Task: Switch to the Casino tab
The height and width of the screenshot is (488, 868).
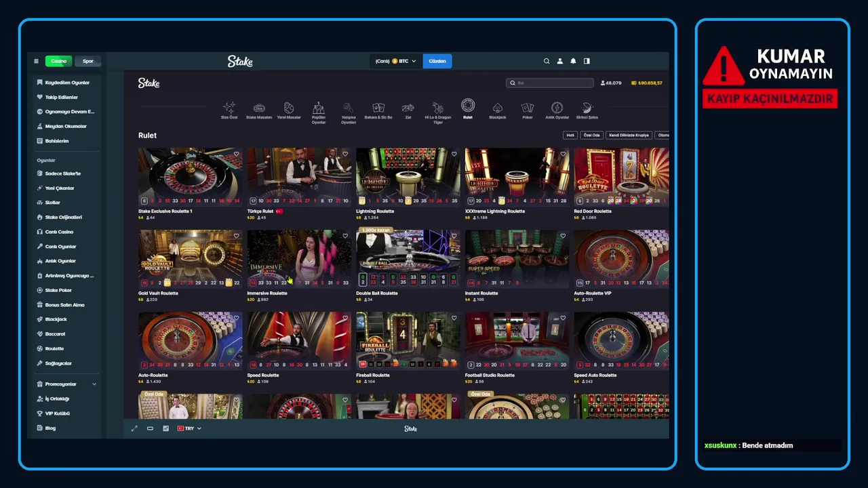Action: point(59,61)
